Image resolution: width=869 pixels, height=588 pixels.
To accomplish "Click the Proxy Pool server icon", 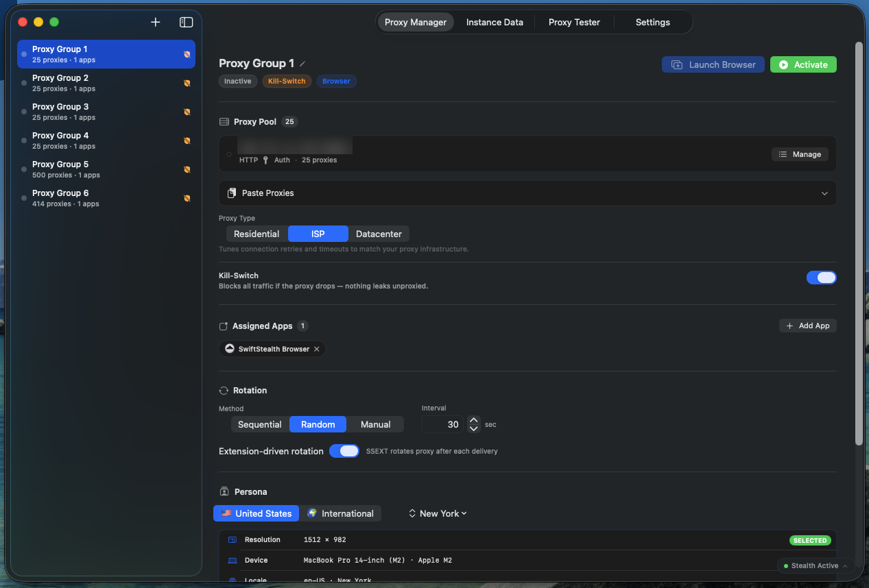I will (224, 122).
